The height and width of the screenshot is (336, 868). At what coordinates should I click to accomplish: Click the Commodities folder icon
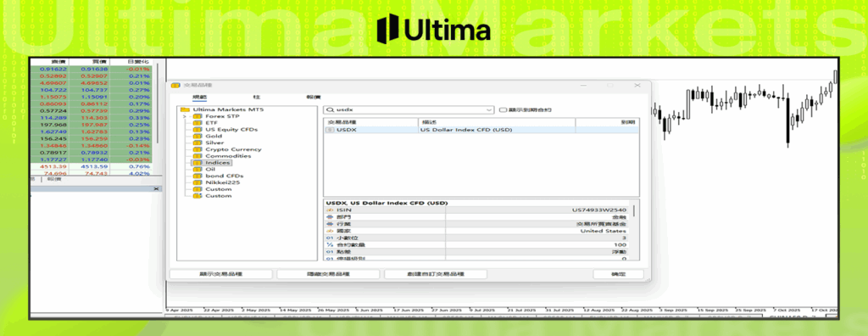(x=198, y=156)
